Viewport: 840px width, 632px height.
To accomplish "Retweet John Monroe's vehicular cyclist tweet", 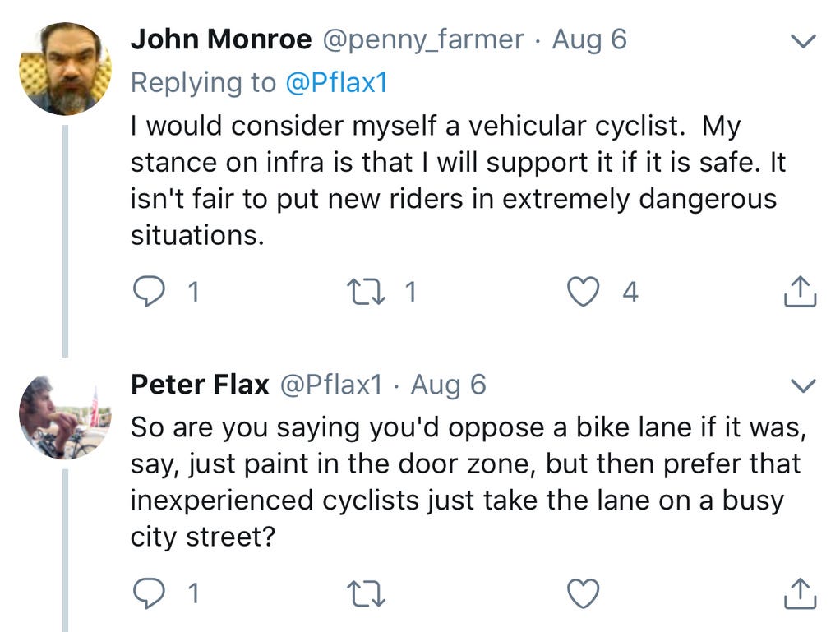I will click(x=367, y=292).
